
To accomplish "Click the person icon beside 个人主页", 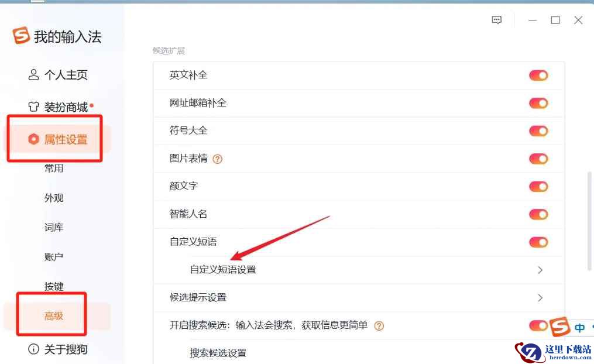I will click(x=33, y=75).
